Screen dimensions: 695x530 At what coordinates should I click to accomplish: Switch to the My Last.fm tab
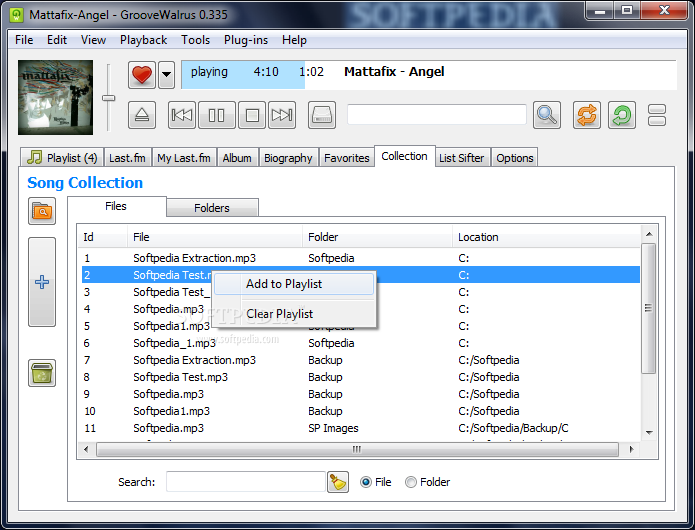[x=184, y=158]
